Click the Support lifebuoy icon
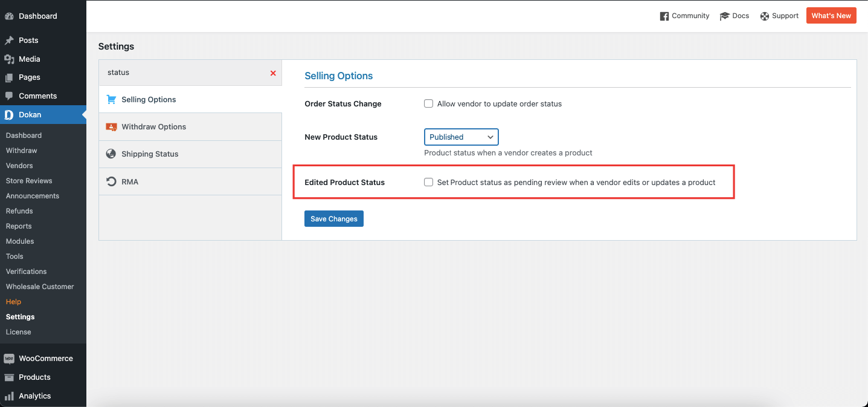 coord(765,16)
